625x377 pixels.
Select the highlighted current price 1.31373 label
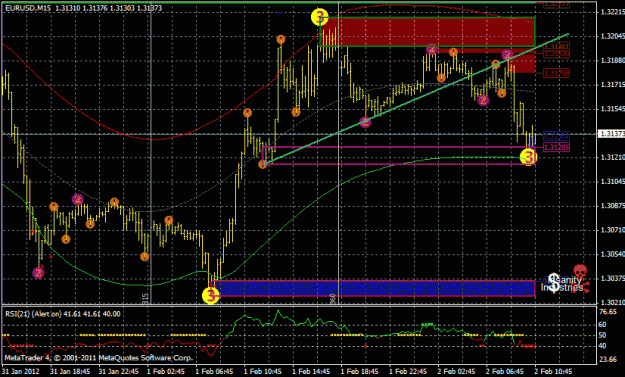(611, 134)
